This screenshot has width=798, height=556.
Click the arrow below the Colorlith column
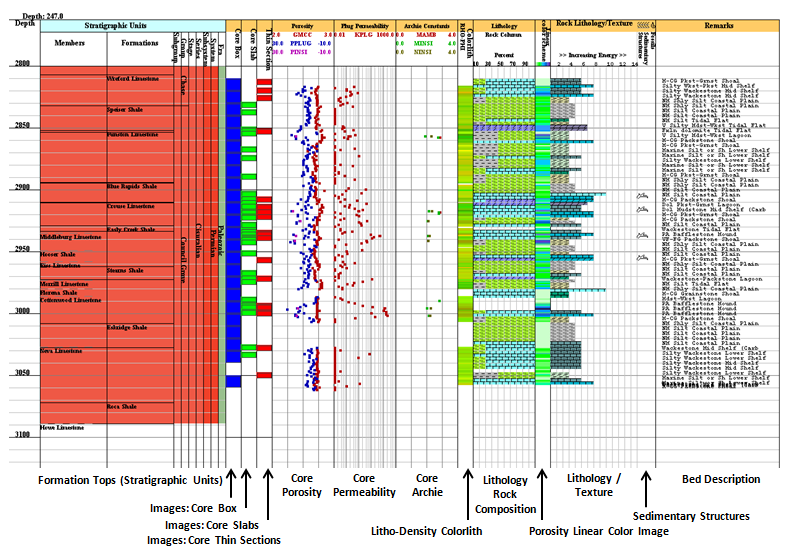464,490
